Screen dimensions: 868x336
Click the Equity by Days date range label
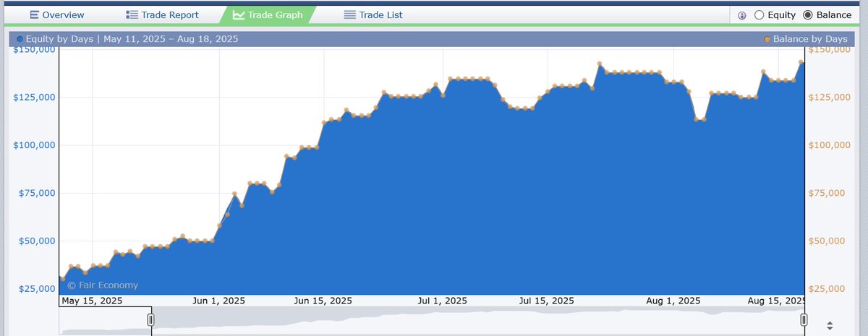pyautogui.click(x=132, y=38)
